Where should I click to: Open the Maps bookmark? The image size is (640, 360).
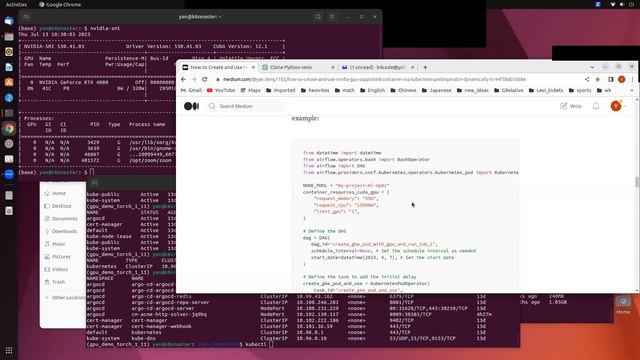[250, 90]
